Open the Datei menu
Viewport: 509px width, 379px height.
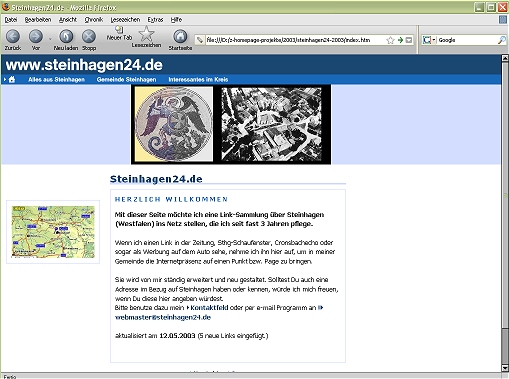click(x=11, y=20)
